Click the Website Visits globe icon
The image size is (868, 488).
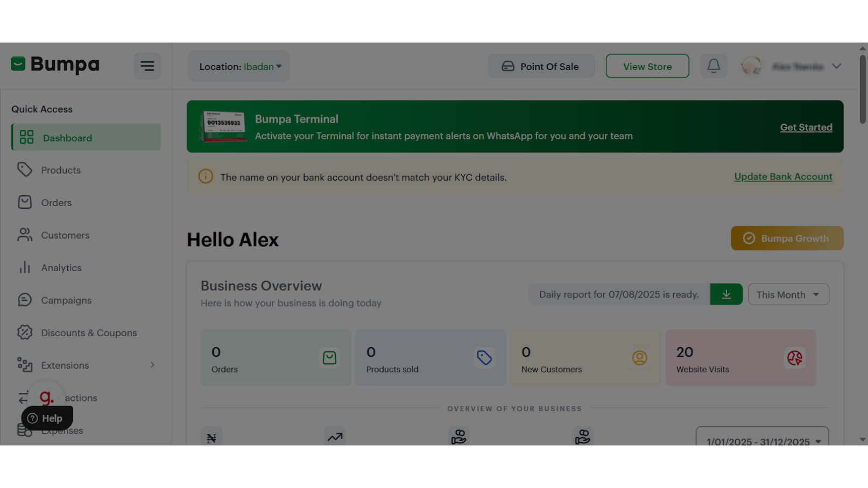tap(794, 358)
